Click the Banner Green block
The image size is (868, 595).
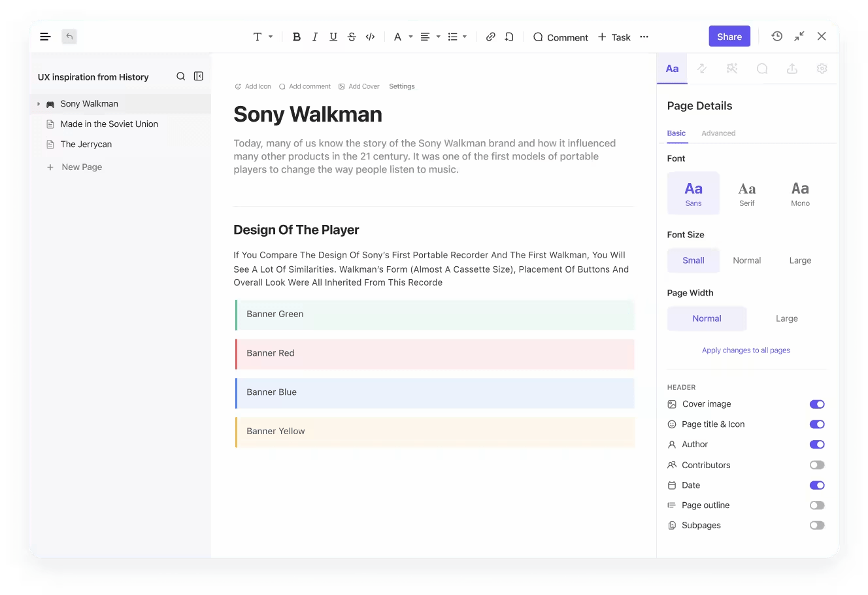tap(435, 314)
